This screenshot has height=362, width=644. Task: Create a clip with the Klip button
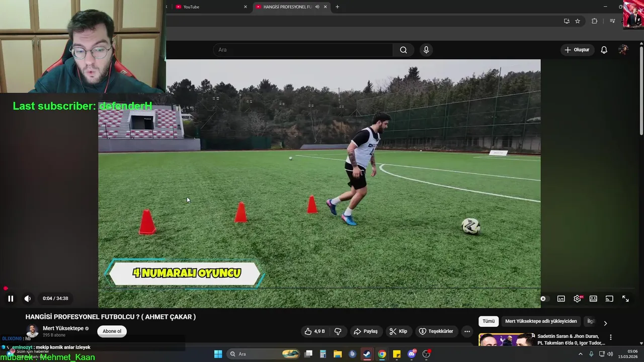tap(398, 331)
